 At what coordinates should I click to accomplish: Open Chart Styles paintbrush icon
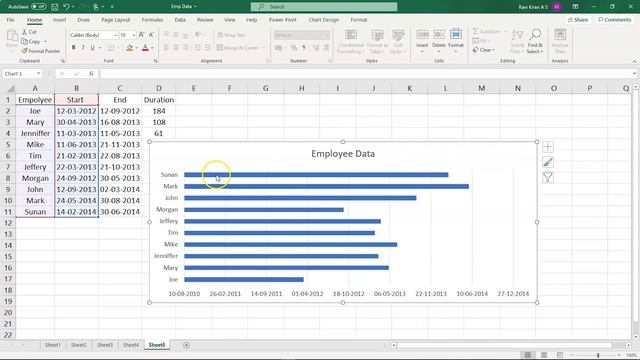pyautogui.click(x=548, y=162)
